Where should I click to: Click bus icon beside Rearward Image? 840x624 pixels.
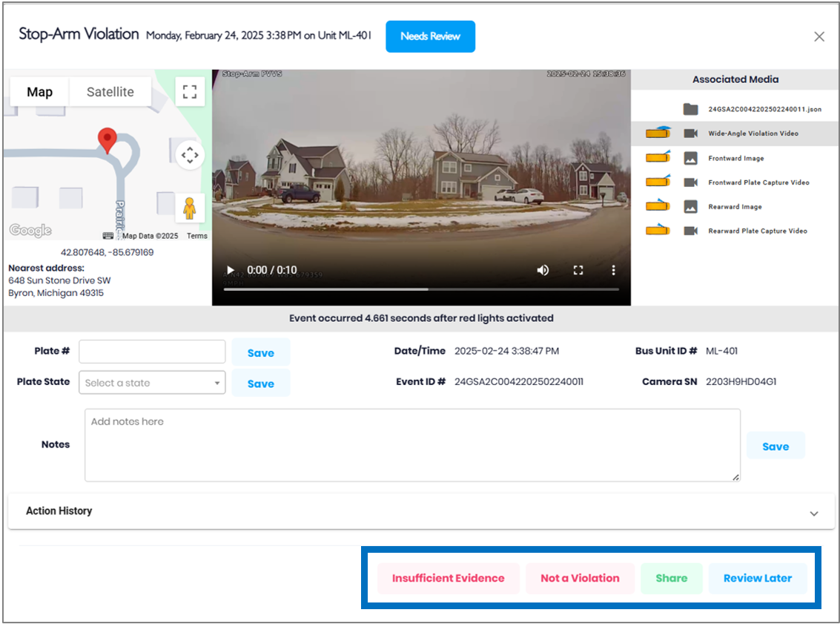(x=658, y=205)
